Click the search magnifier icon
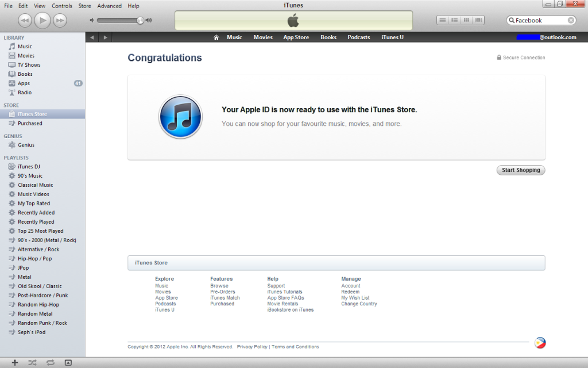Screen dimensions: 588x368 pyautogui.click(x=512, y=20)
